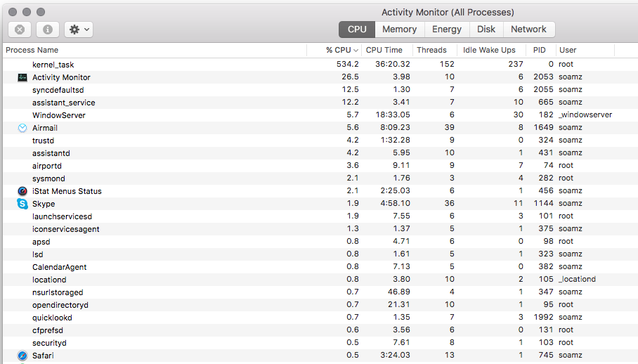Open the gear actions dropdown menu
This screenshot has height=364, width=638.
79,30
